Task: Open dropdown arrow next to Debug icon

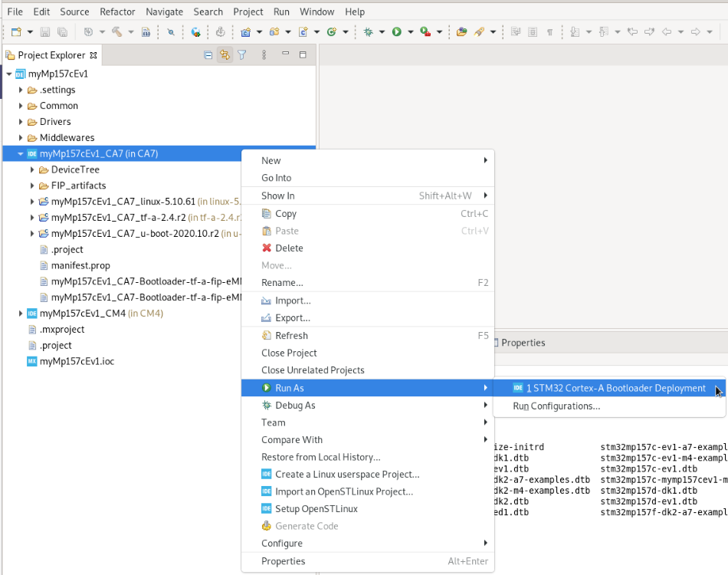Action: [382, 32]
